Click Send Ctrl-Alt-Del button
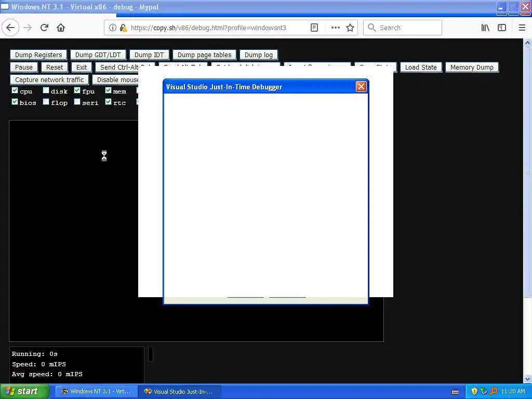 125,68
